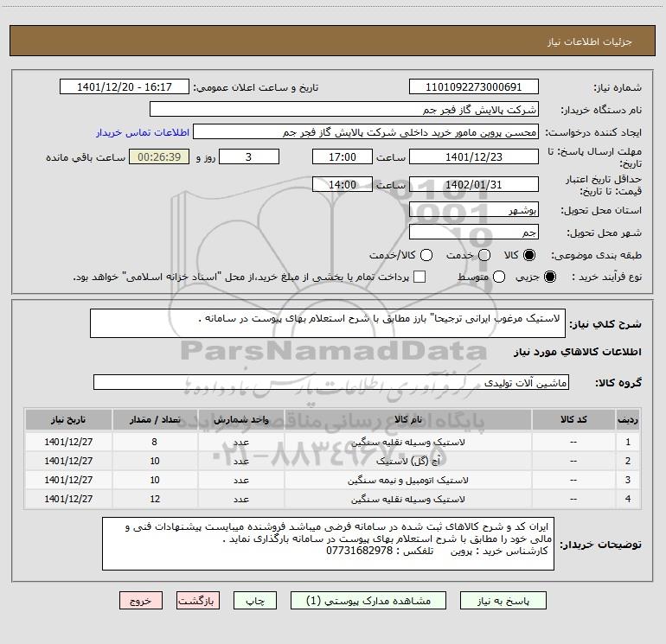Click quantity 12 in row 4
The height and width of the screenshot is (644, 666).
pyautogui.click(x=155, y=500)
